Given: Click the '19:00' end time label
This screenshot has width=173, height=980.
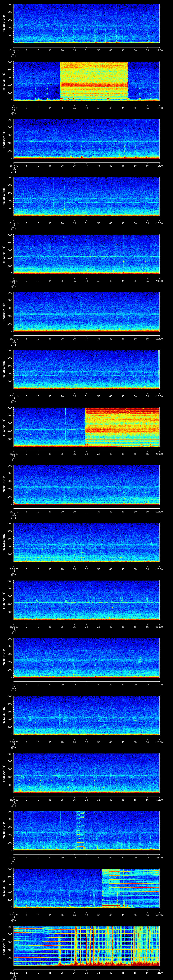Looking at the screenshot, I should click(x=159, y=166).
